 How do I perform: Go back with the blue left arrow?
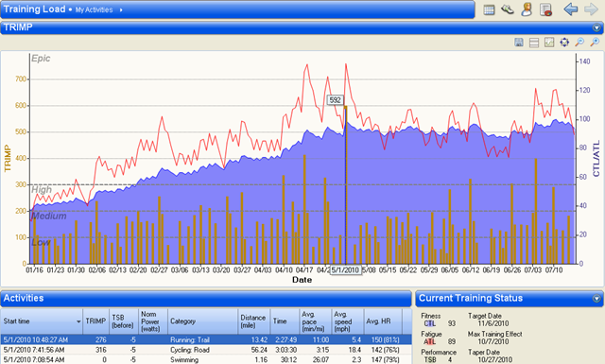[x=570, y=9]
